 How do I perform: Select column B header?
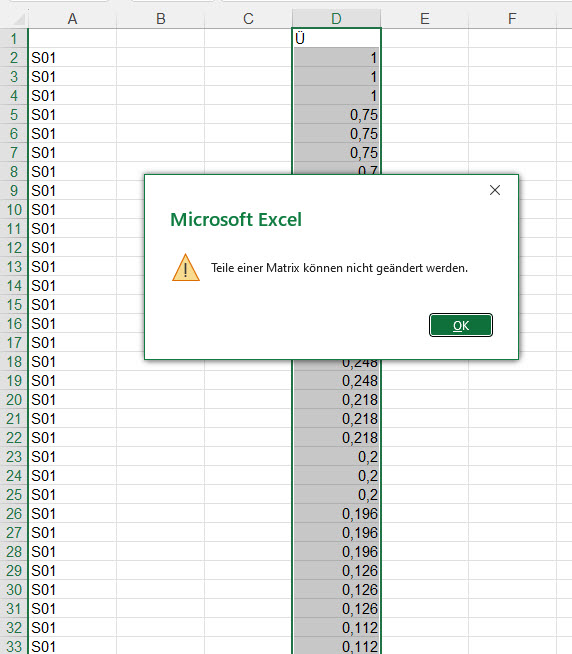[x=161, y=19]
